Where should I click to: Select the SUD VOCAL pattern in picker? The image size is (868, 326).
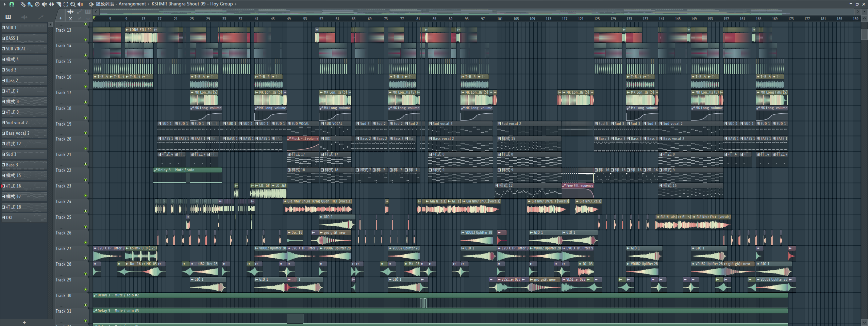(x=16, y=49)
